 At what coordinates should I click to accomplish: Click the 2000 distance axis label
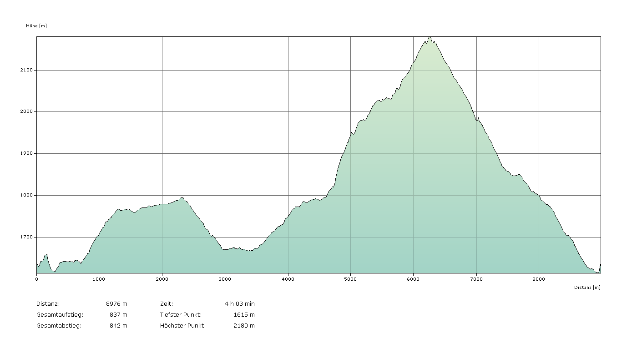162,279
